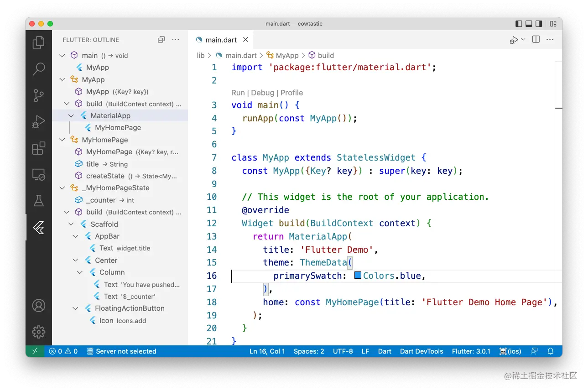588x391 pixels.
Task: Open the Customize Layout control
Action: tap(553, 24)
